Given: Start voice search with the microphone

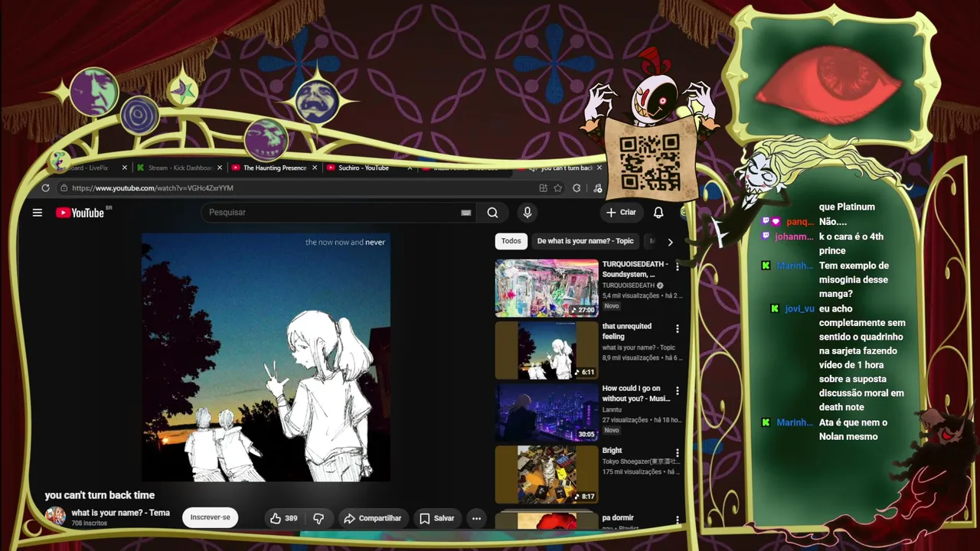Looking at the screenshot, I should click(527, 213).
